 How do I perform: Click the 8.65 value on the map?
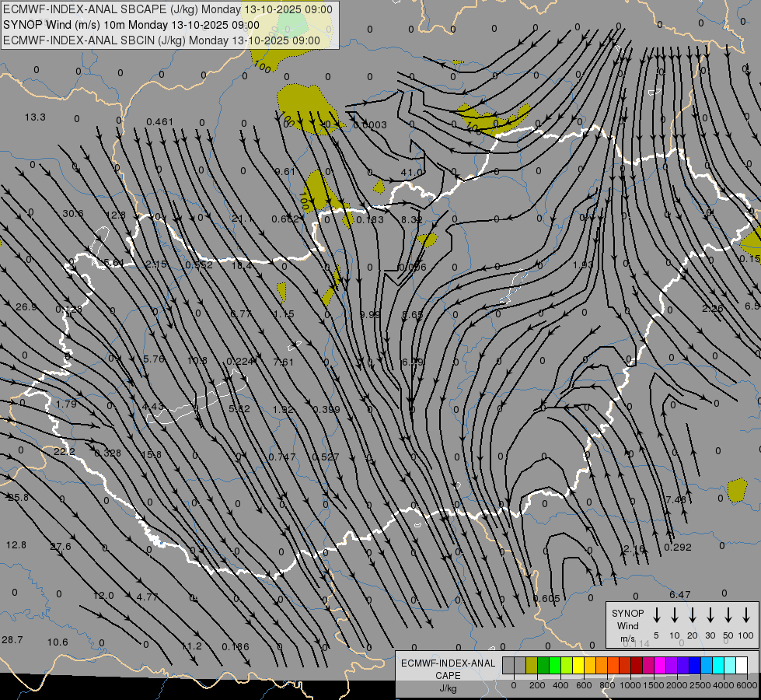(413, 315)
